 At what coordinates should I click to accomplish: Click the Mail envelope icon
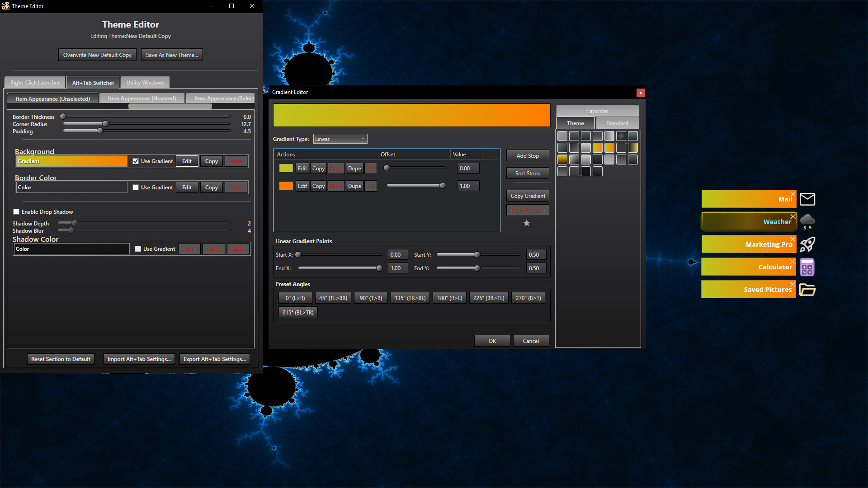click(x=807, y=199)
